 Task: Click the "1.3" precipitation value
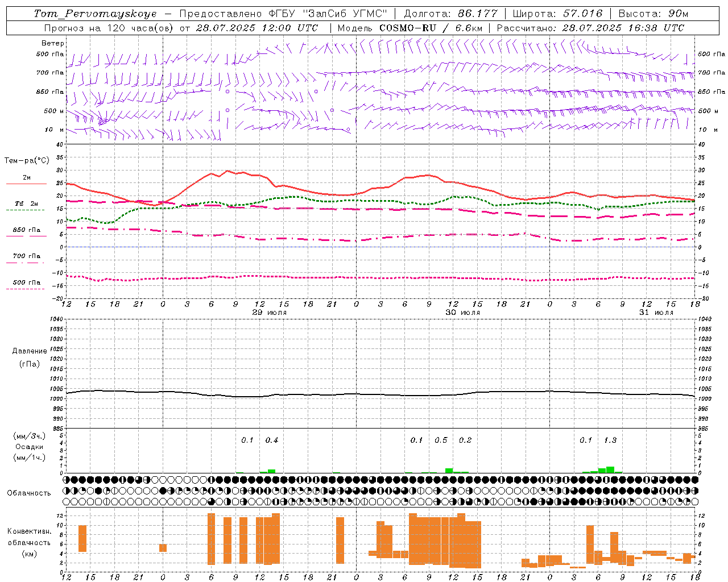point(610,440)
